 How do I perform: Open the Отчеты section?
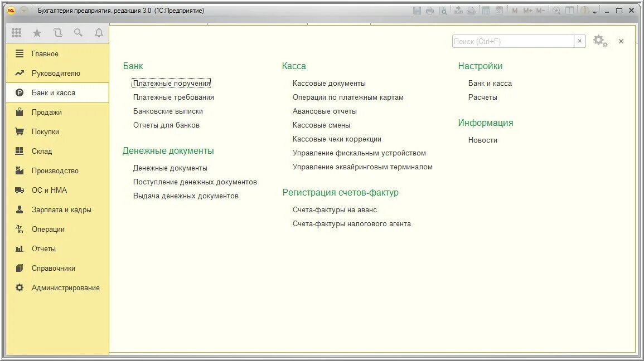(57, 248)
